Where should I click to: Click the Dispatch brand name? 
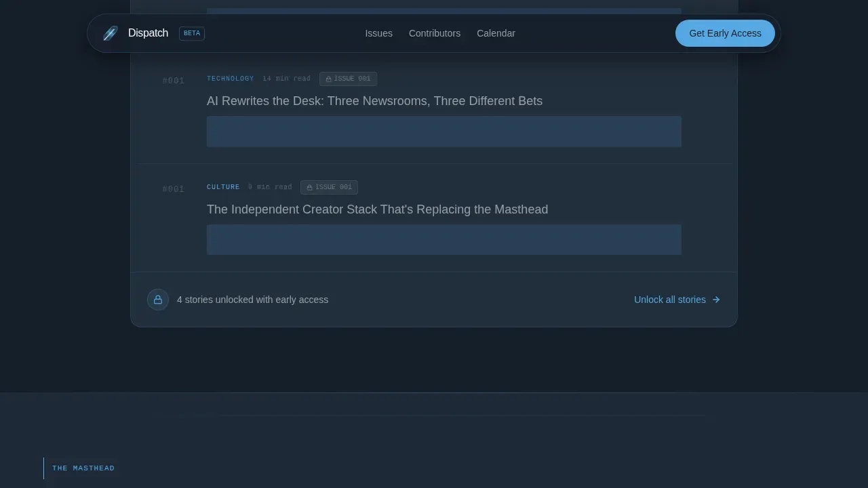pyautogui.click(x=148, y=33)
